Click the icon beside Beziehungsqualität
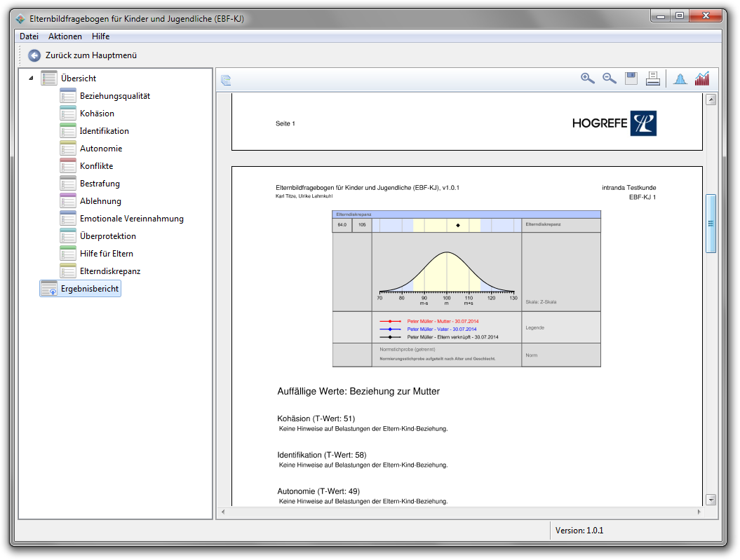Image resolution: width=740 pixels, height=560 pixels. tap(68, 96)
